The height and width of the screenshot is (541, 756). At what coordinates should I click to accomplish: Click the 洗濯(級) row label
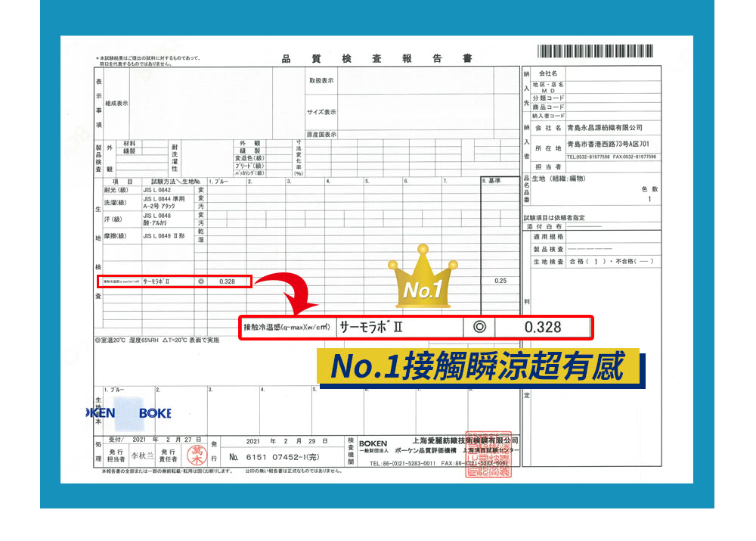coord(115,202)
